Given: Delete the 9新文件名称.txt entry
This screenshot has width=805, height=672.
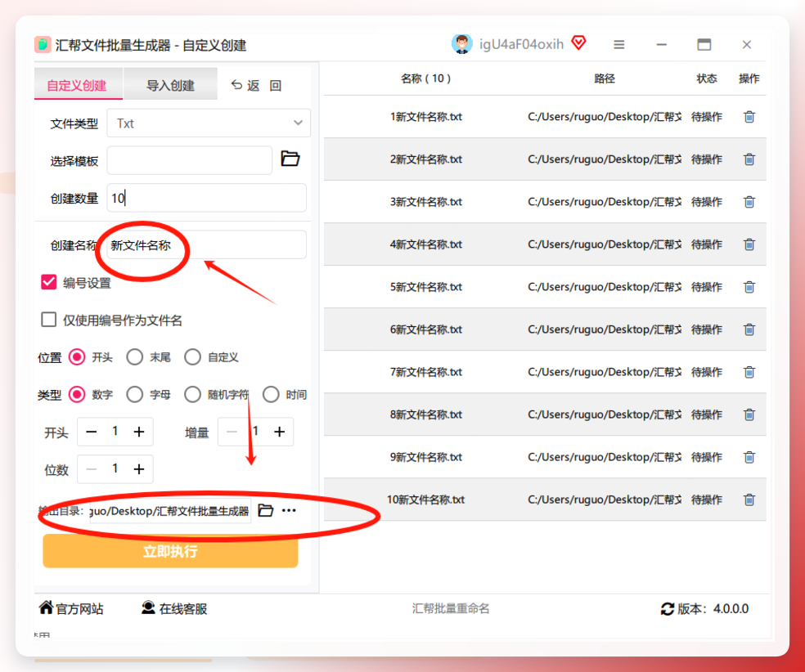Looking at the screenshot, I should 749,458.
